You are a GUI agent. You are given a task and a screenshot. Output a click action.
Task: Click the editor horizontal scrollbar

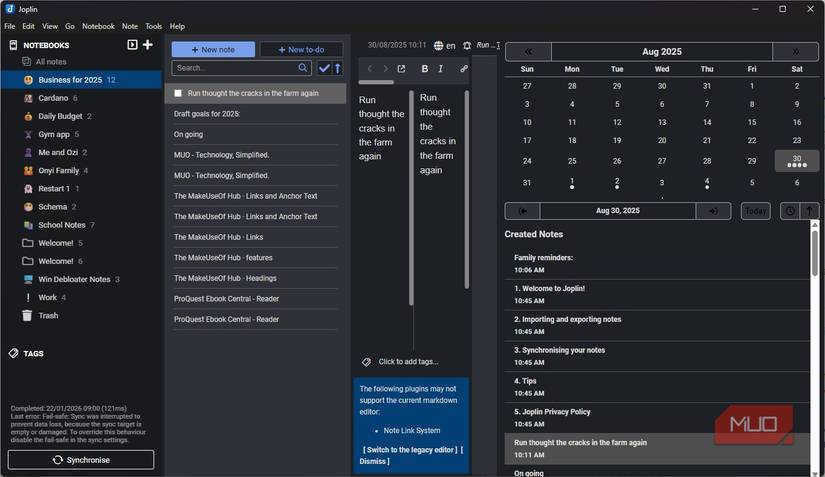376,82
